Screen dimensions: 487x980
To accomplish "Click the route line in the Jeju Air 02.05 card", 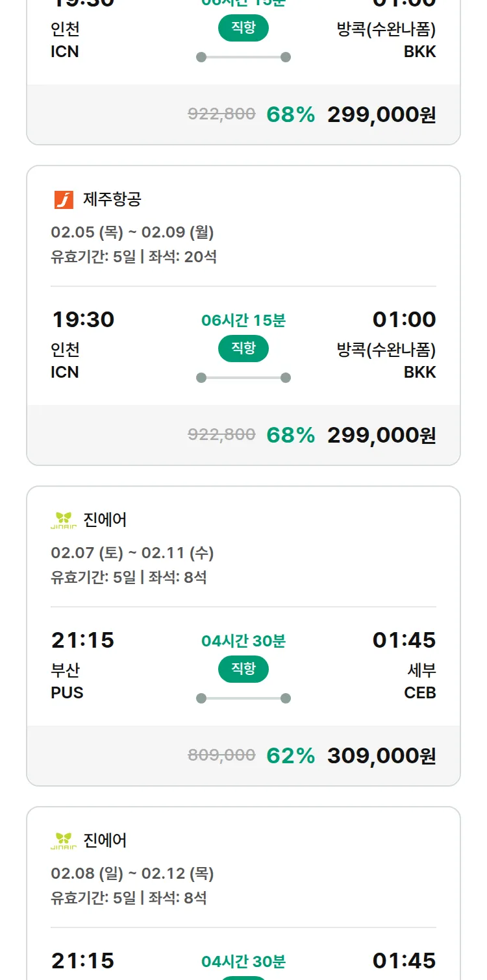I will point(243,378).
